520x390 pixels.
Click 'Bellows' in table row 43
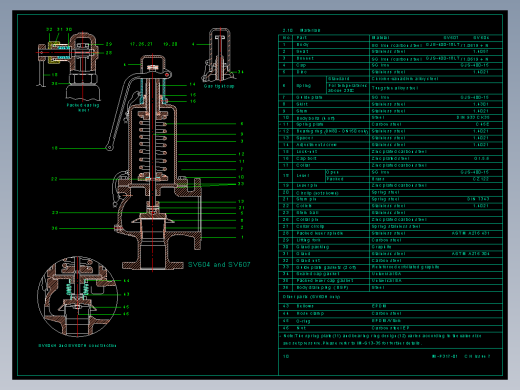(x=305, y=306)
